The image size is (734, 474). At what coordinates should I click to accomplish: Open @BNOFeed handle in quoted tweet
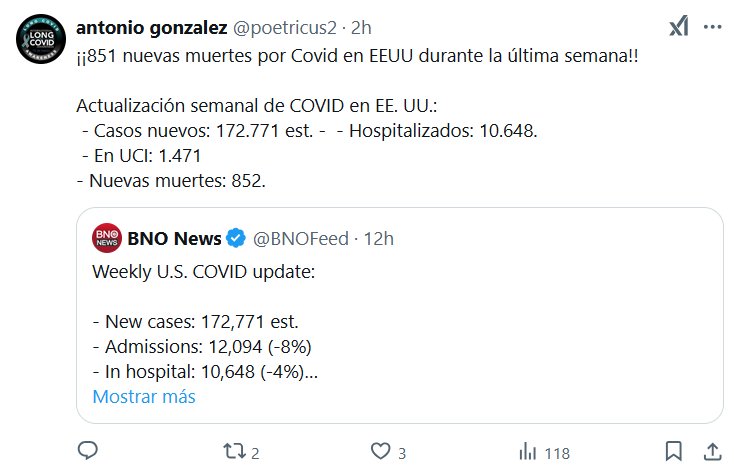(302, 238)
